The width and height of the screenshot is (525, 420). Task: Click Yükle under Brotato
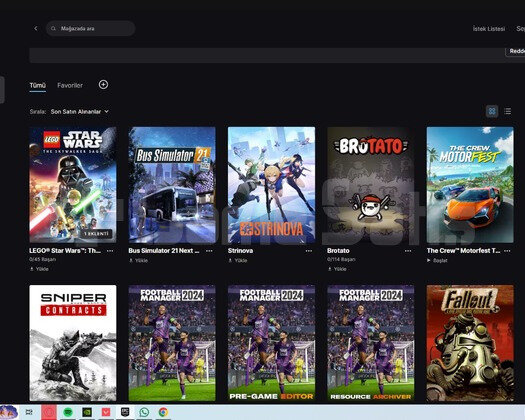tap(337, 269)
